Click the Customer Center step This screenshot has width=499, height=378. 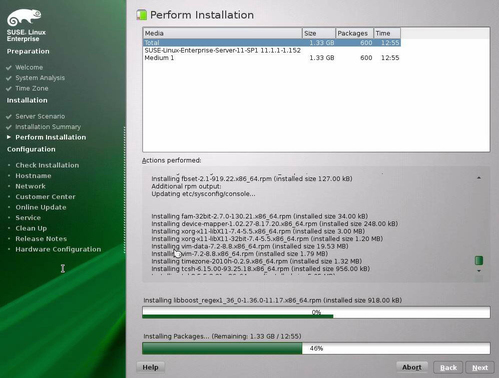point(45,197)
